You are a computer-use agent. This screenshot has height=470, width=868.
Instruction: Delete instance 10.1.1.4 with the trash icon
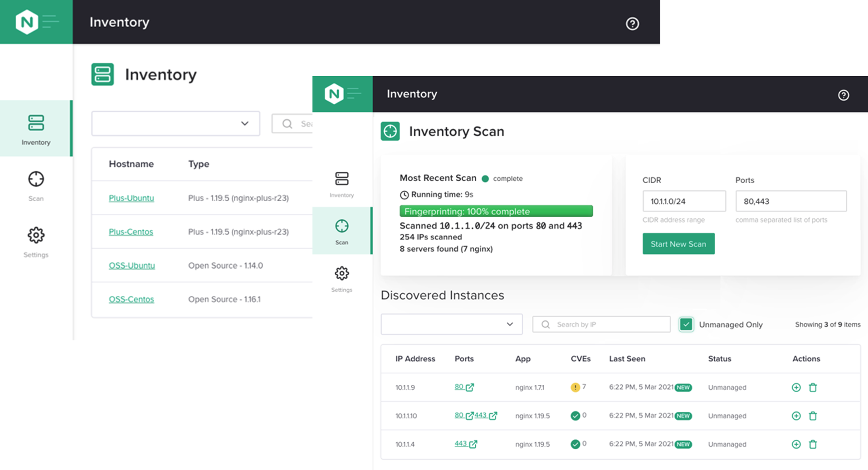click(813, 444)
